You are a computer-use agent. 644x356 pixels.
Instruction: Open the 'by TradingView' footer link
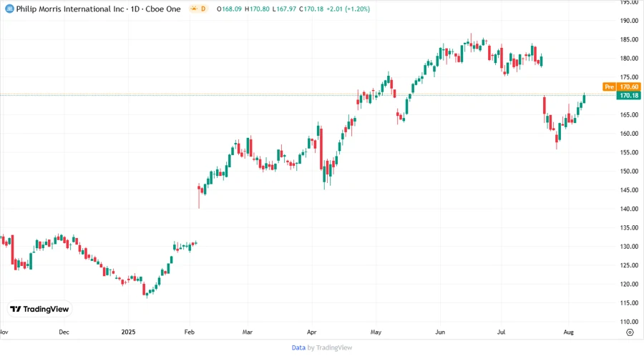pos(330,347)
